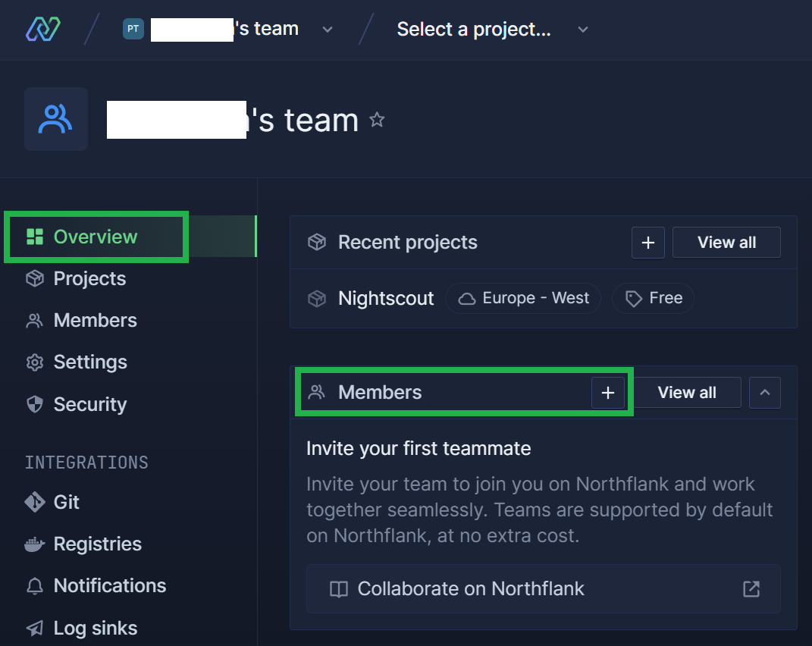The height and width of the screenshot is (646, 812).
Task: Click the PT team avatar badge
Action: click(133, 29)
